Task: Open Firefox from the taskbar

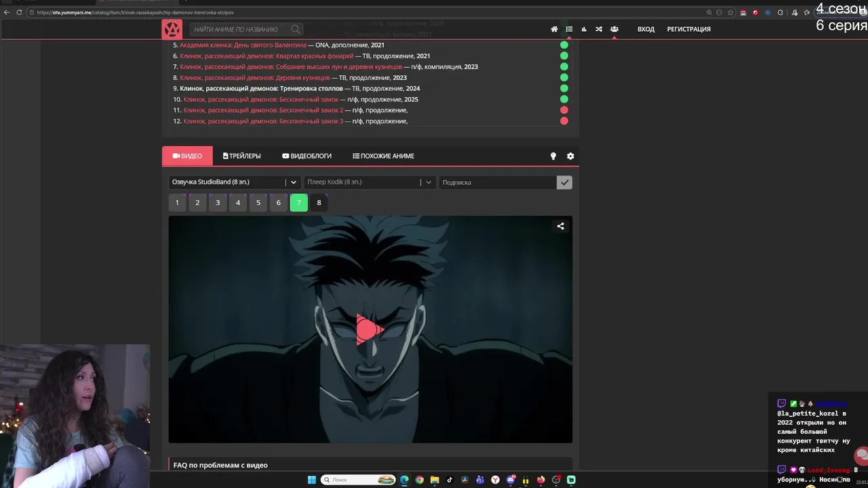Action: click(540, 480)
